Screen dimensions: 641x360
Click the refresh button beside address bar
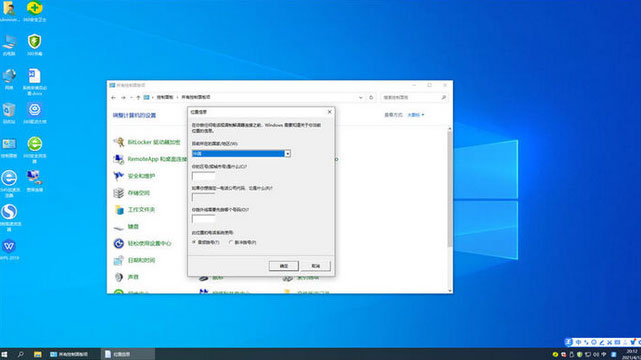tap(371, 98)
